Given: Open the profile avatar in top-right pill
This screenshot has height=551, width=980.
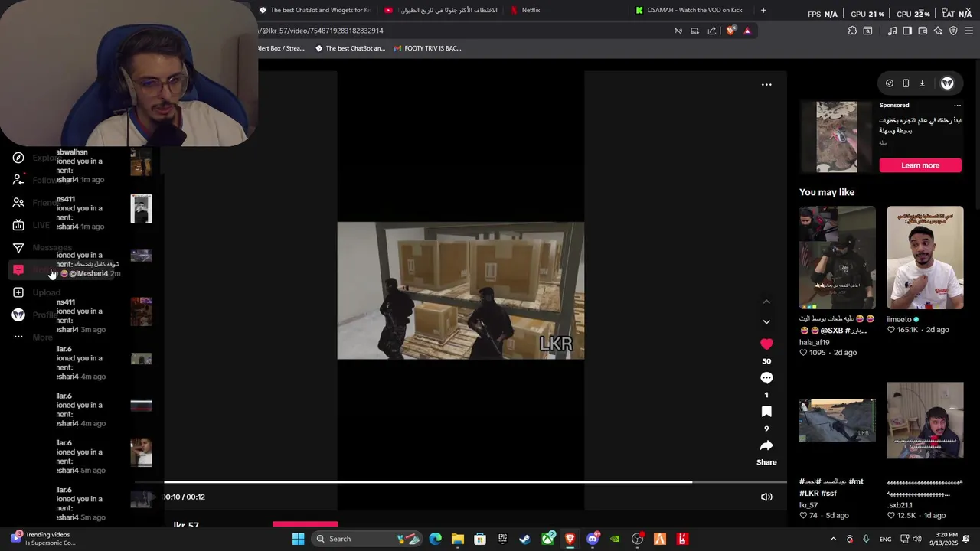Looking at the screenshot, I should 947,83.
